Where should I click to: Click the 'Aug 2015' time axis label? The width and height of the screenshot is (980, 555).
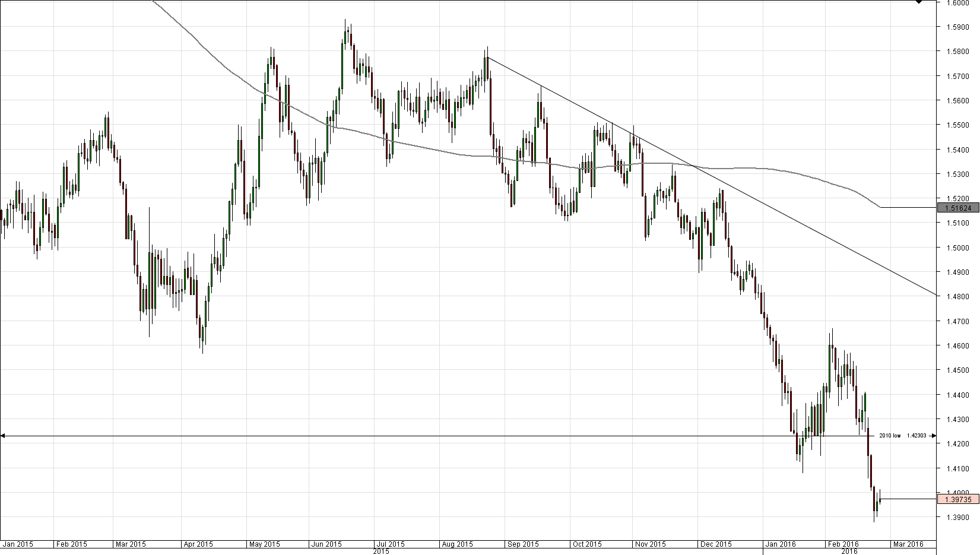(x=457, y=544)
